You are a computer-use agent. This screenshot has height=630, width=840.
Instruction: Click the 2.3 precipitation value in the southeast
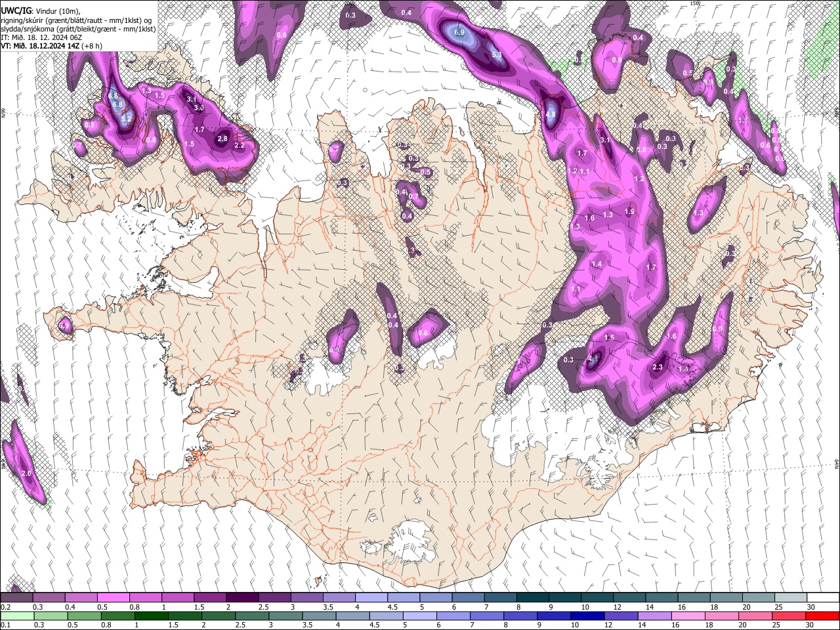pos(658,367)
